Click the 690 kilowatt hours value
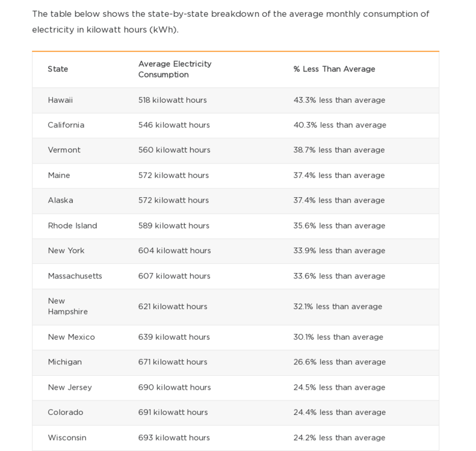476x451 pixels. click(x=175, y=387)
